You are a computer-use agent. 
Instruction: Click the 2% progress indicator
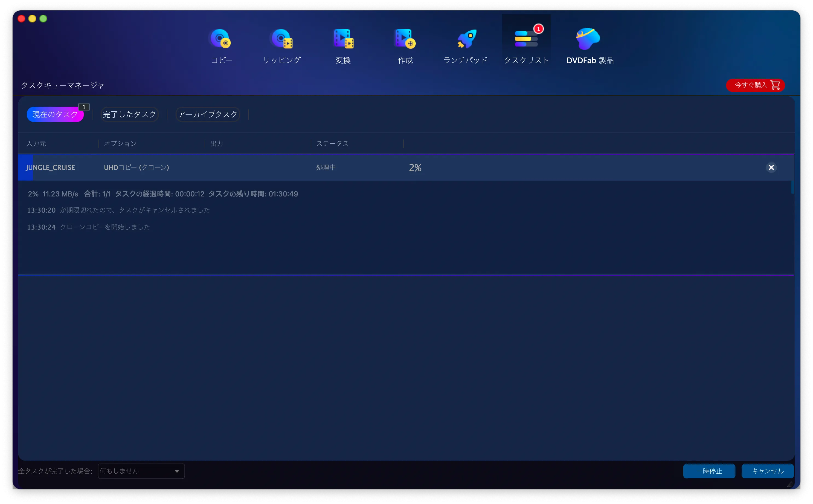point(415,168)
